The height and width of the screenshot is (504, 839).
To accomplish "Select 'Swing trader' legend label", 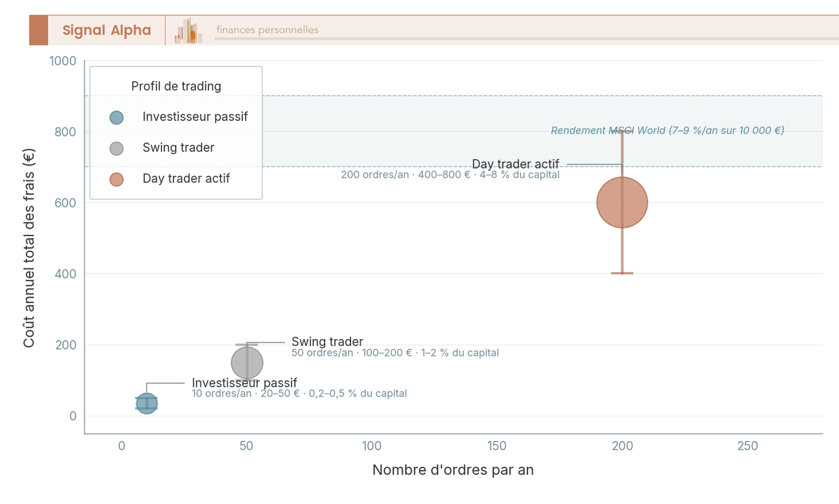I will tap(178, 147).
